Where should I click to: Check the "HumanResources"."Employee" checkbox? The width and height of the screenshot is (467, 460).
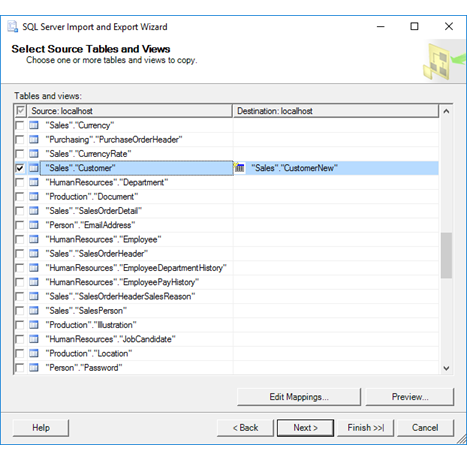(x=20, y=240)
